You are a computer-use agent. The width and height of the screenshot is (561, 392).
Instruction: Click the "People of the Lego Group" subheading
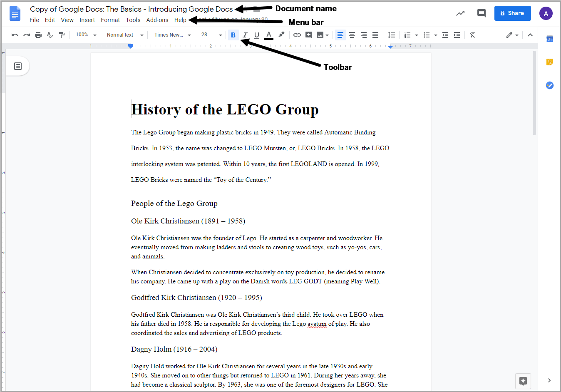tap(174, 203)
